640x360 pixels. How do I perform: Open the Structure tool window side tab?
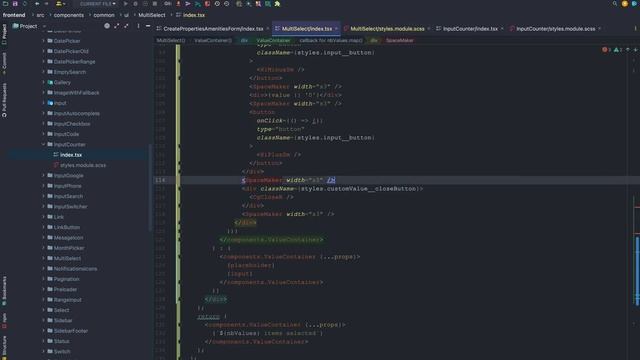coord(4,347)
